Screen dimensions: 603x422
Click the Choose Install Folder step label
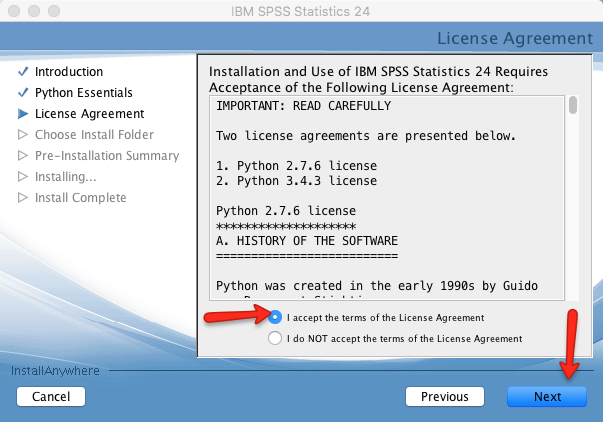pos(94,135)
